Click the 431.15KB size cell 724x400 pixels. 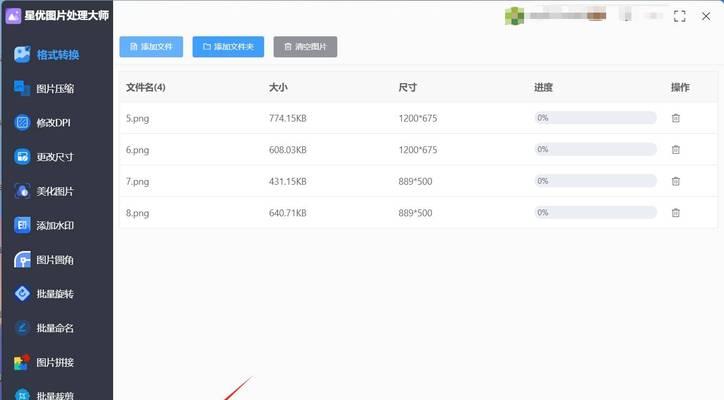coord(288,182)
